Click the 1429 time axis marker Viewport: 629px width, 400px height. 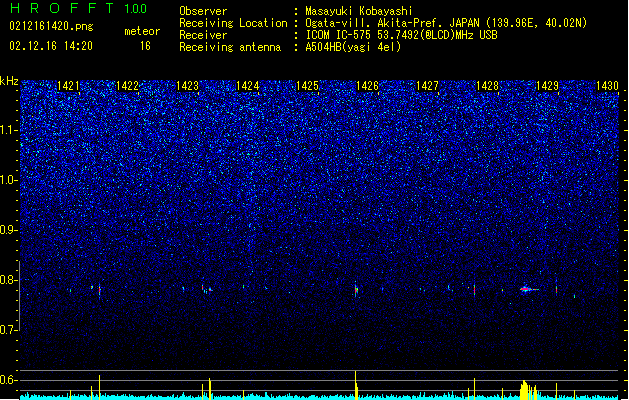coord(547,86)
